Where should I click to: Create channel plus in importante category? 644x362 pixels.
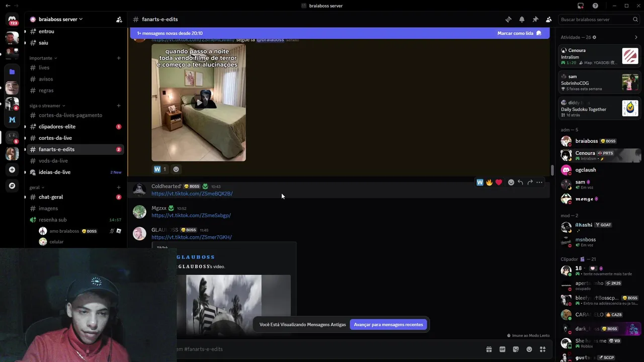tap(119, 58)
